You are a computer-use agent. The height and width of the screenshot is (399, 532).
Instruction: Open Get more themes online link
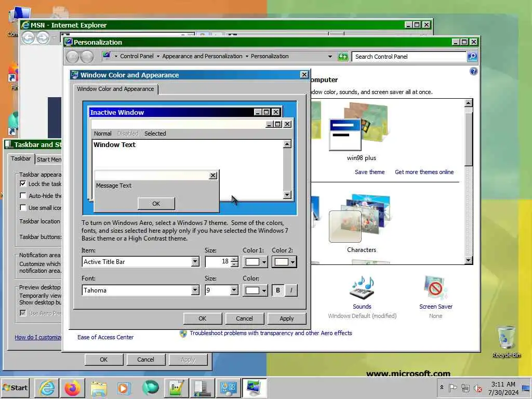pos(424,172)
